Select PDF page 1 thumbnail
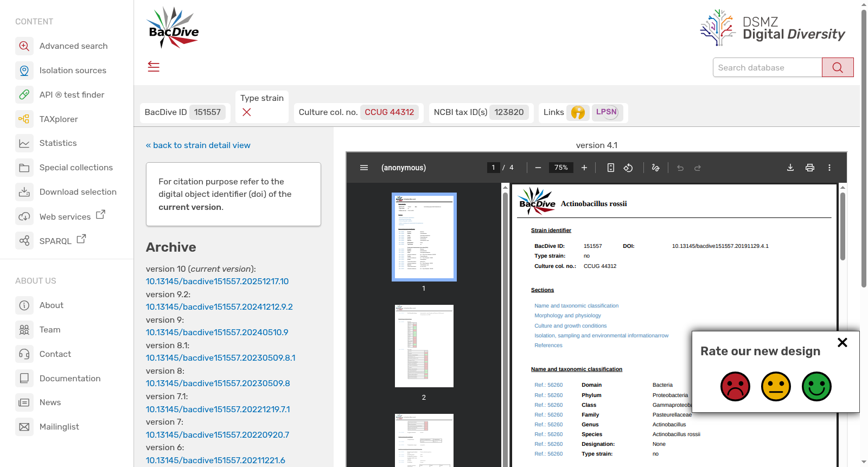868x467 pixels. (x=424, y=237)
